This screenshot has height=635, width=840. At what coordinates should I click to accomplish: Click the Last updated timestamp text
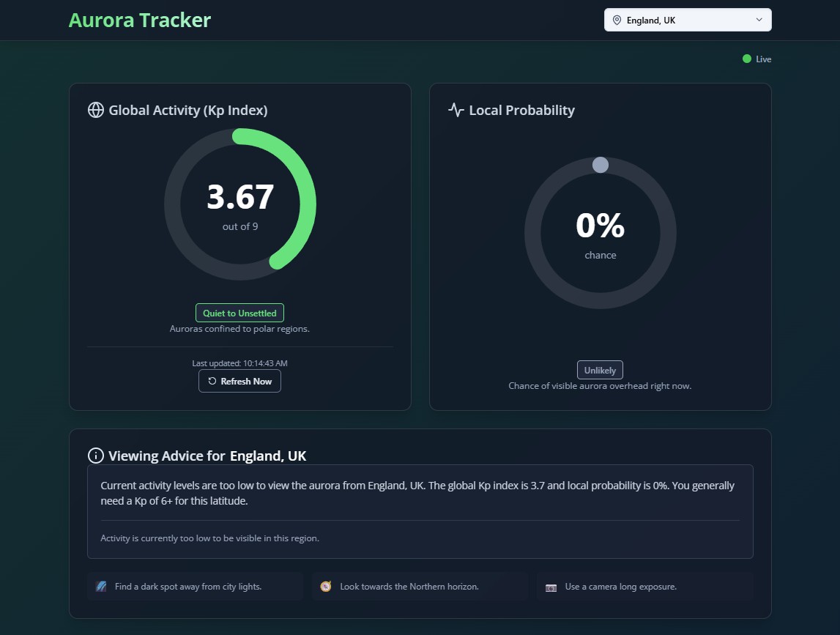pos(239,363)
